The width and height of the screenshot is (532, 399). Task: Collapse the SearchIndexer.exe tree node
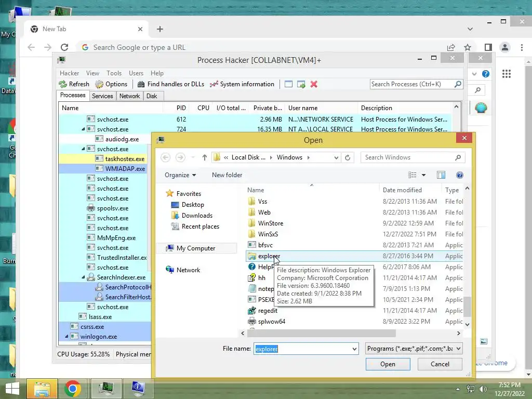click(84, 277)
